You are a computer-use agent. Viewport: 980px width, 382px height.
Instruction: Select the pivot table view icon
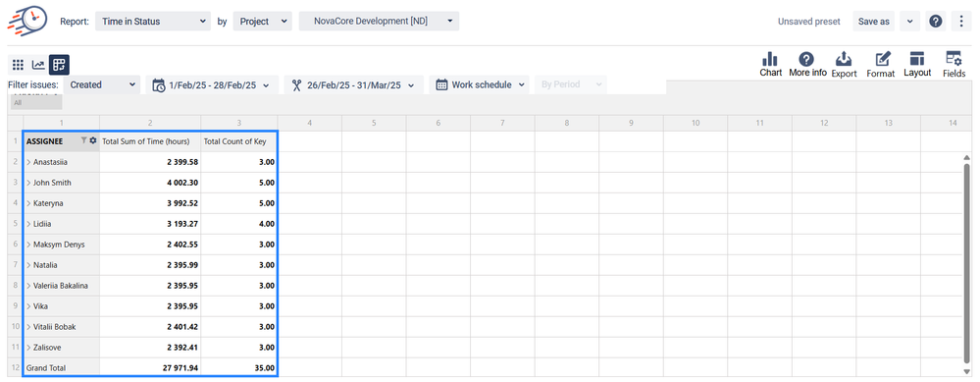(x=60, y=65)
